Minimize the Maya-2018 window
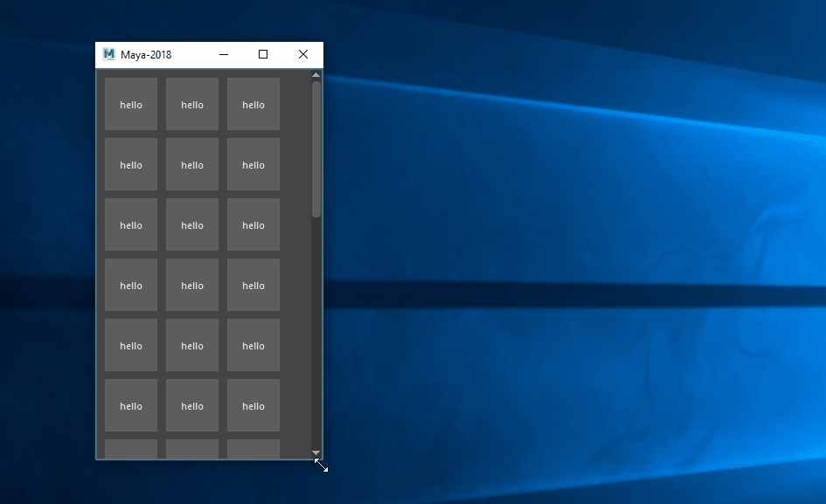Image resolution: width=826 pixels, height=504 pixels. point(224,54)
